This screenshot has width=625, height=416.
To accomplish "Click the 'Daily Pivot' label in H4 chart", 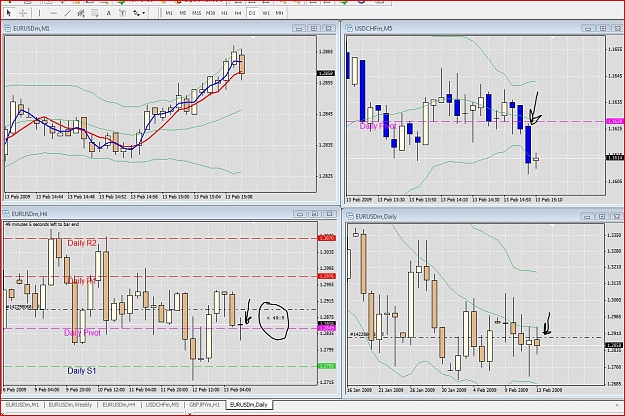I will pos(82,333).
